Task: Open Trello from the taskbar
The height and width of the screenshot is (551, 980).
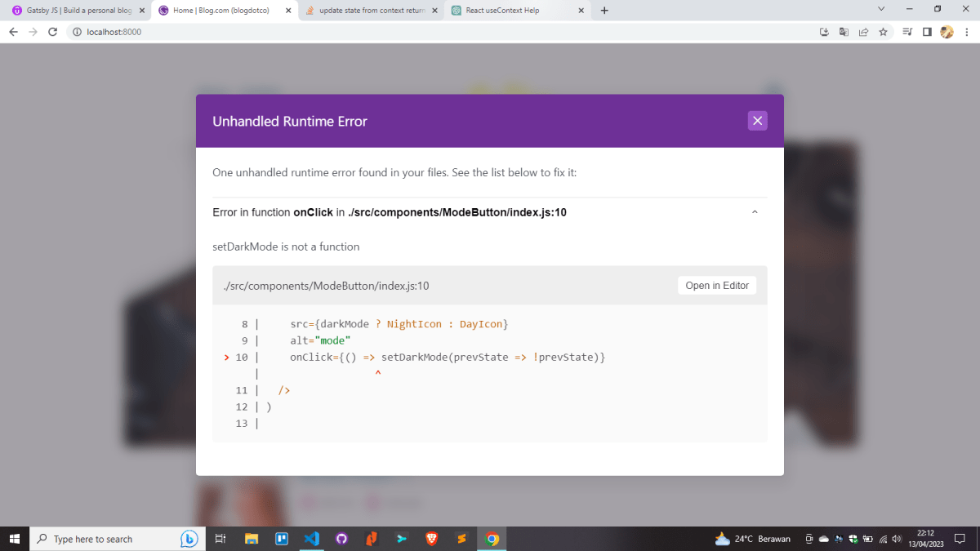Action: point(282,539)
